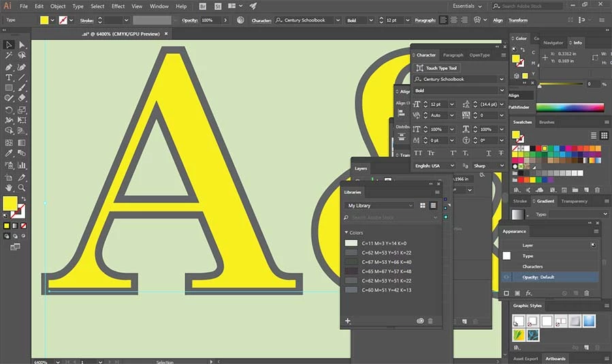Enable Small Caps in Character panel

pyautogui.click(x=431, y=153)
